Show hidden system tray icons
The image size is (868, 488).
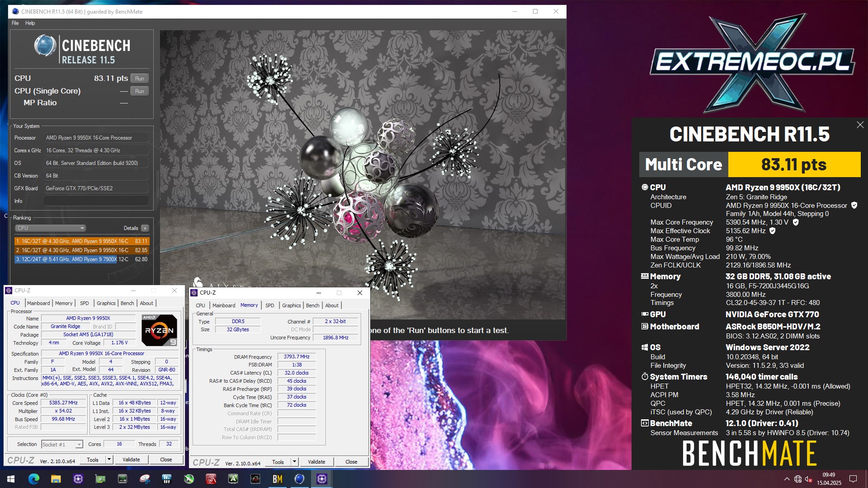pyautogui.click(x=787, y=479)
